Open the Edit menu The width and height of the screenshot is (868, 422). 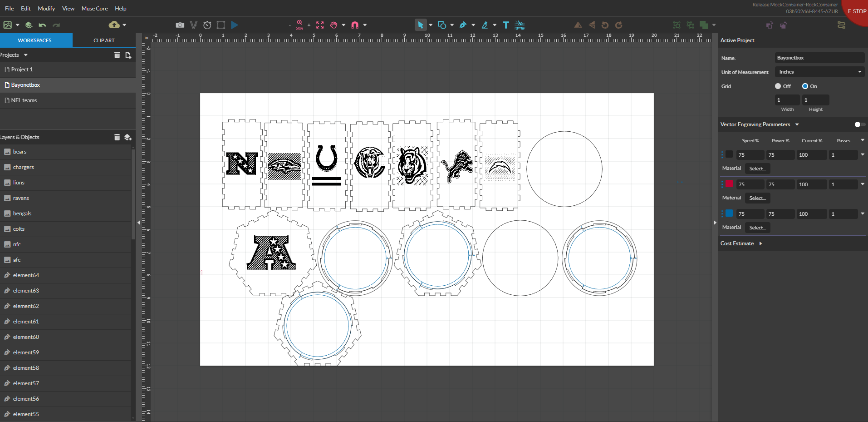[26, 8]
